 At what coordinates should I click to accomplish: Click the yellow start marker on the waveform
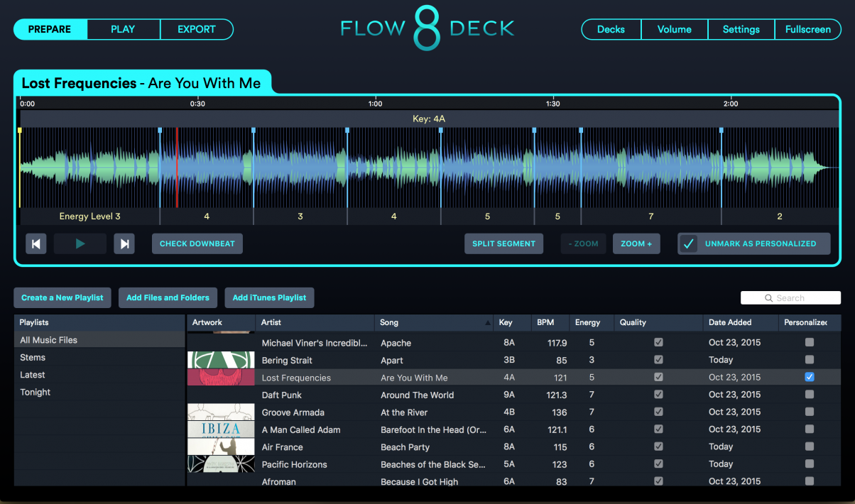pyautogui.click(x=20, y=131)
